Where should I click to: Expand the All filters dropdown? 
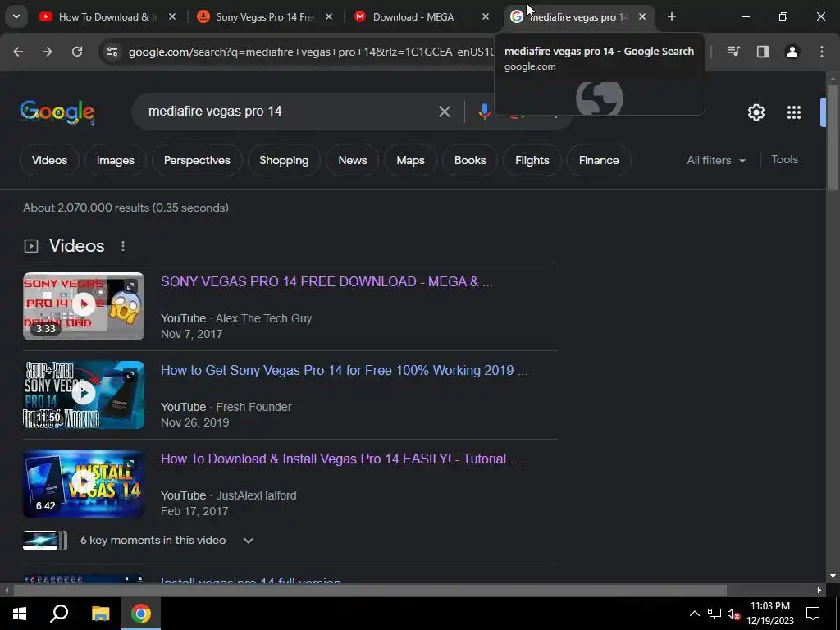(716, 160)
